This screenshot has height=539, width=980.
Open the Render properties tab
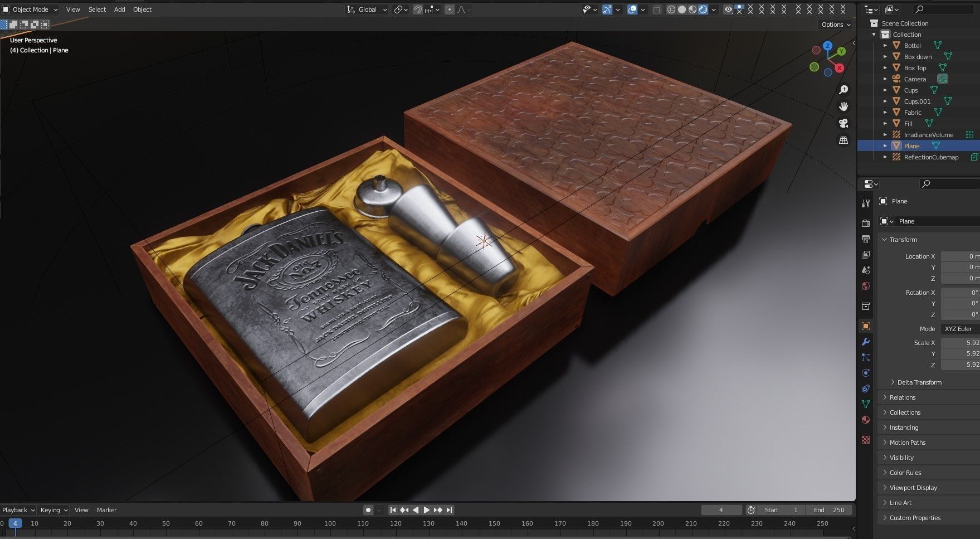coord(865,223)
